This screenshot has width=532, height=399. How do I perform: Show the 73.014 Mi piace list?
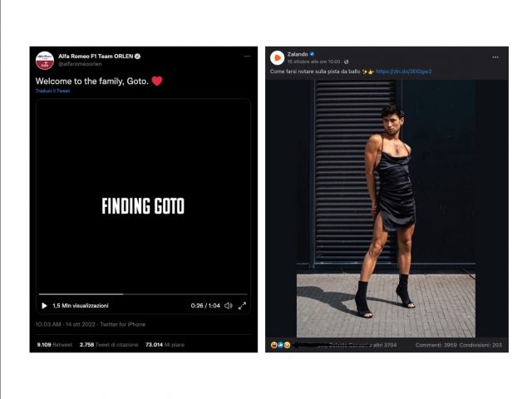165,345
